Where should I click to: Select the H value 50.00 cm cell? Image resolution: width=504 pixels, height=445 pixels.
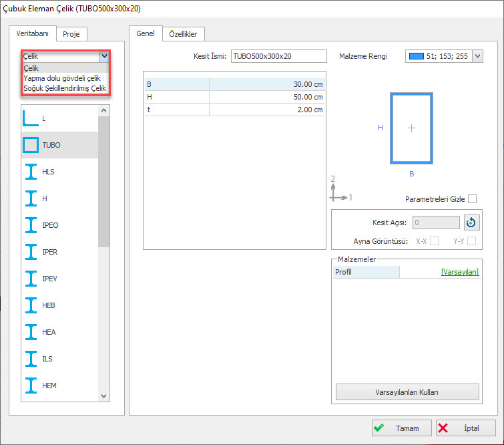(x=267, y=97)
